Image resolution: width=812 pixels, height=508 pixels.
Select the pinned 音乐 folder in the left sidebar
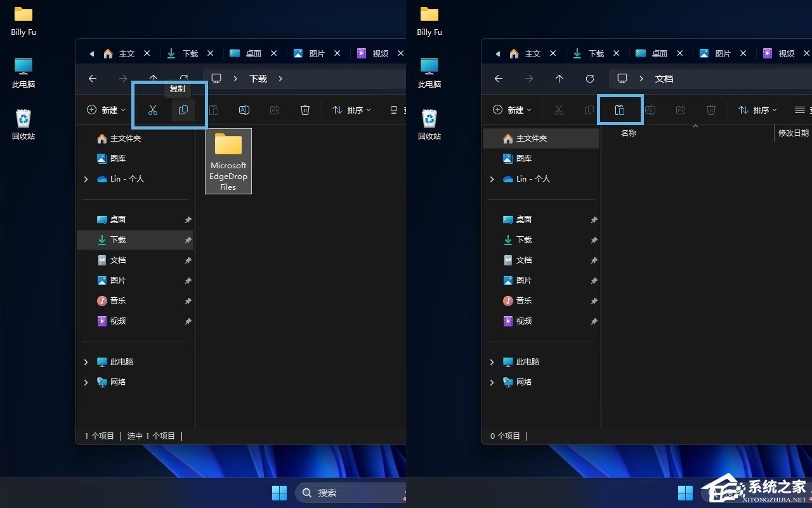tap(117, 300)
